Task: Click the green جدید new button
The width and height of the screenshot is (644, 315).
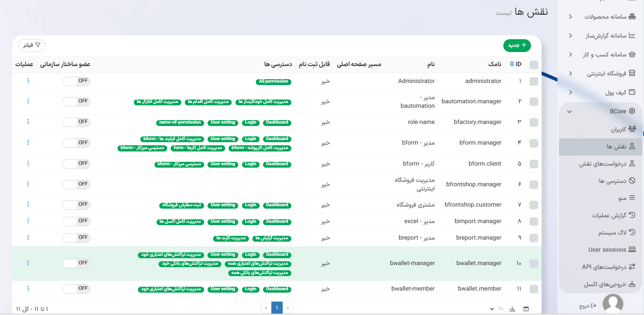Action: pos(517,45)
